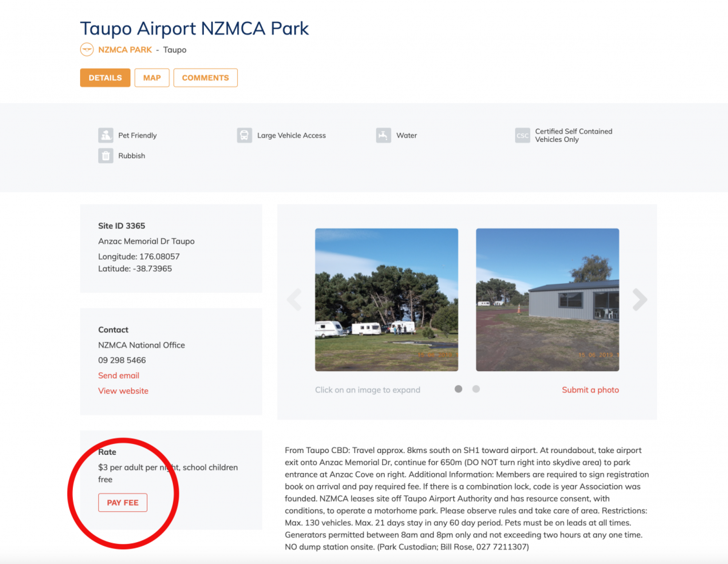Select the Large Vehicle Access icon
This screenshot has width=728, height=564.
(x=245, y=135)
